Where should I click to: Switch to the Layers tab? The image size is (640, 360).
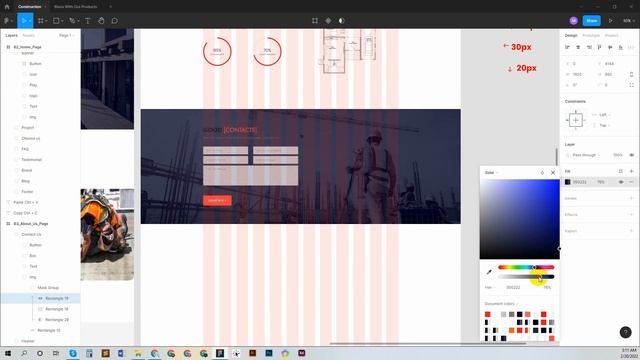pos(11,36)
